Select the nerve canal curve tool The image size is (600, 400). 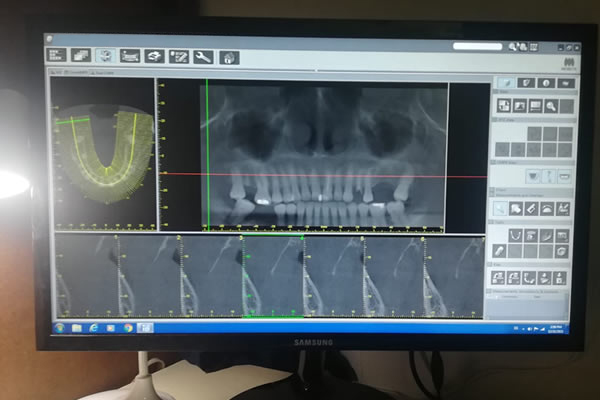click(546, 236)
